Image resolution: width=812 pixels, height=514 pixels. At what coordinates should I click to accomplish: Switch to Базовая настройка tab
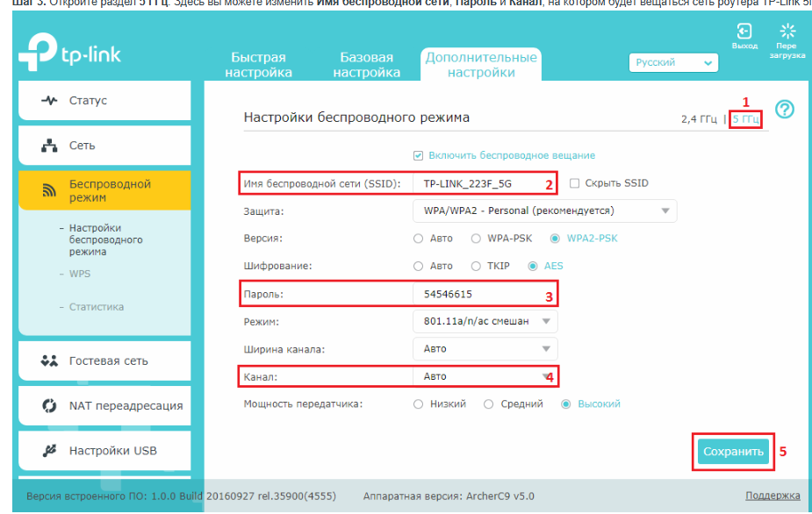tap(367, 65)
